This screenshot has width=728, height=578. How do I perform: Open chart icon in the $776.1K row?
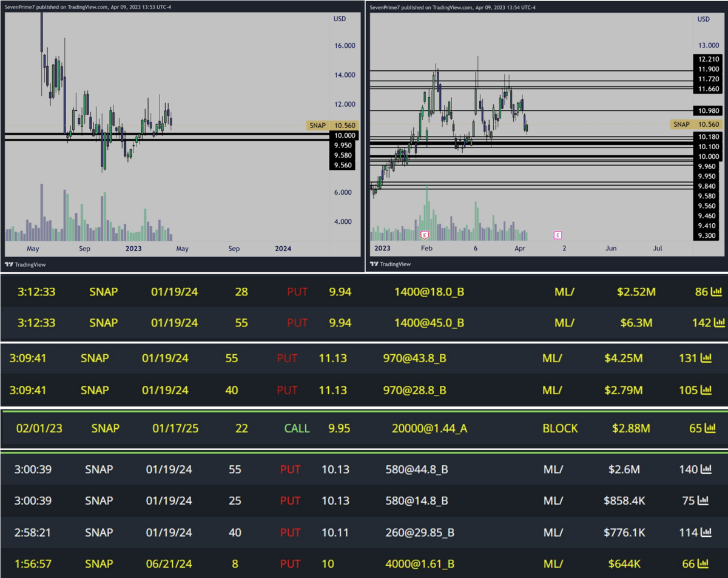point(706,532)
